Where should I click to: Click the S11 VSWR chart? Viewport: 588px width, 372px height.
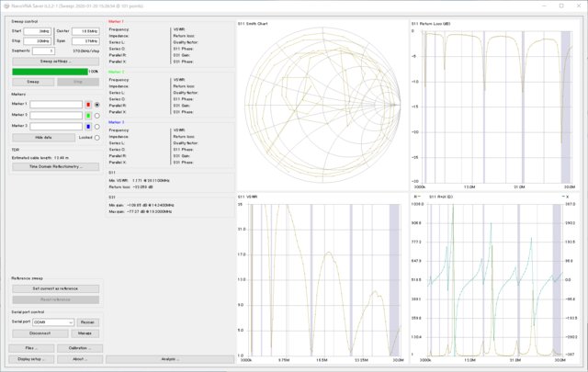pyautogui.click(x=322, y=278)
